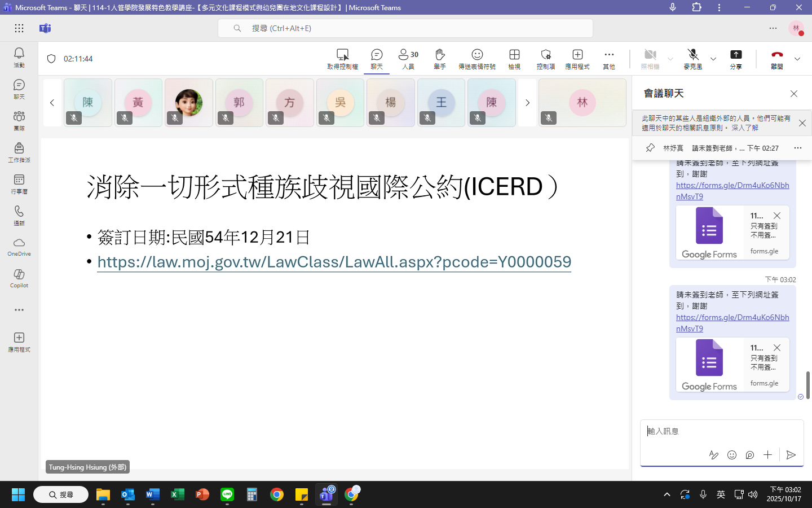Open the Share screen button
This screenshot has width=812, height=508.
click(x=736, y=58)
